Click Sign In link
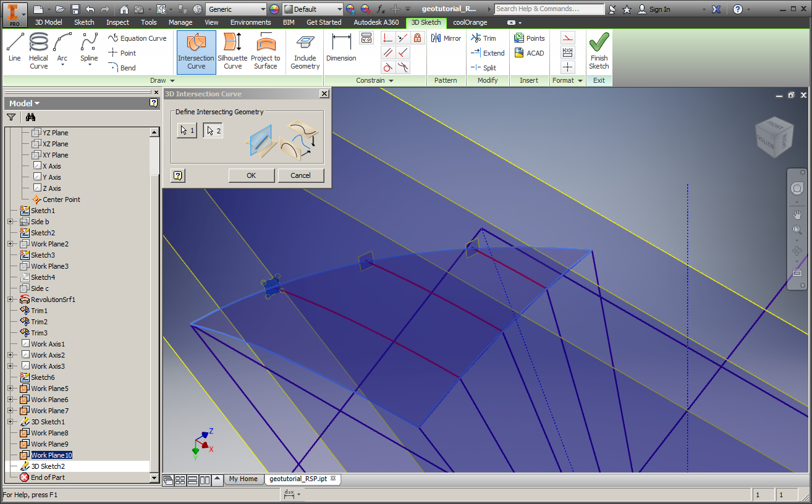Viewport: 812px width, 504px height. pyautogui.click(x=654, y=9)
